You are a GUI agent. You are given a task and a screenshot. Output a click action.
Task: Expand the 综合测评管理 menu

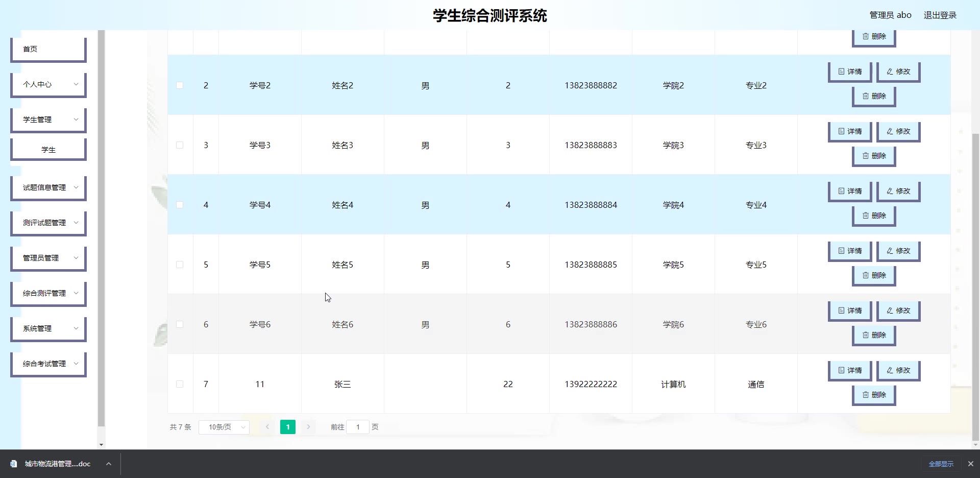tap(48, 294)
